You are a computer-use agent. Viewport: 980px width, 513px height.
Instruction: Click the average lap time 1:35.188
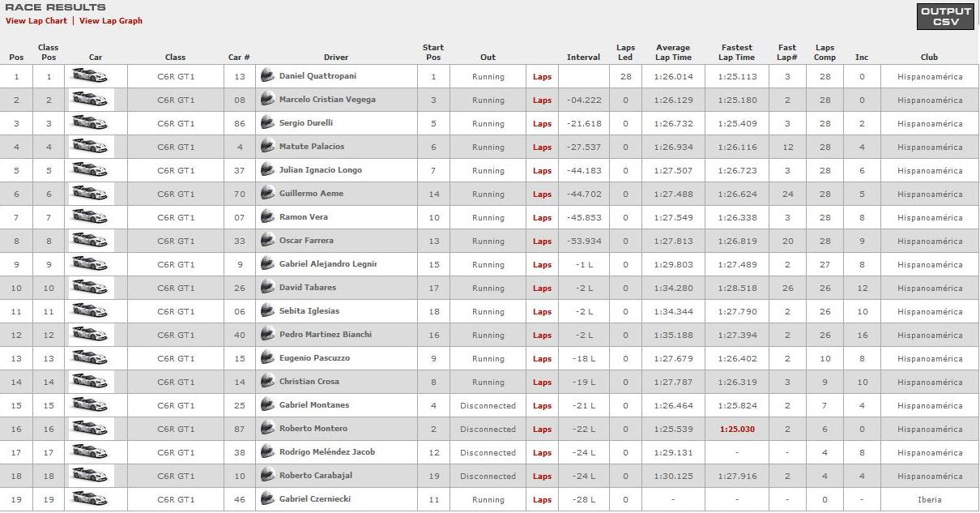pos(673,336)
